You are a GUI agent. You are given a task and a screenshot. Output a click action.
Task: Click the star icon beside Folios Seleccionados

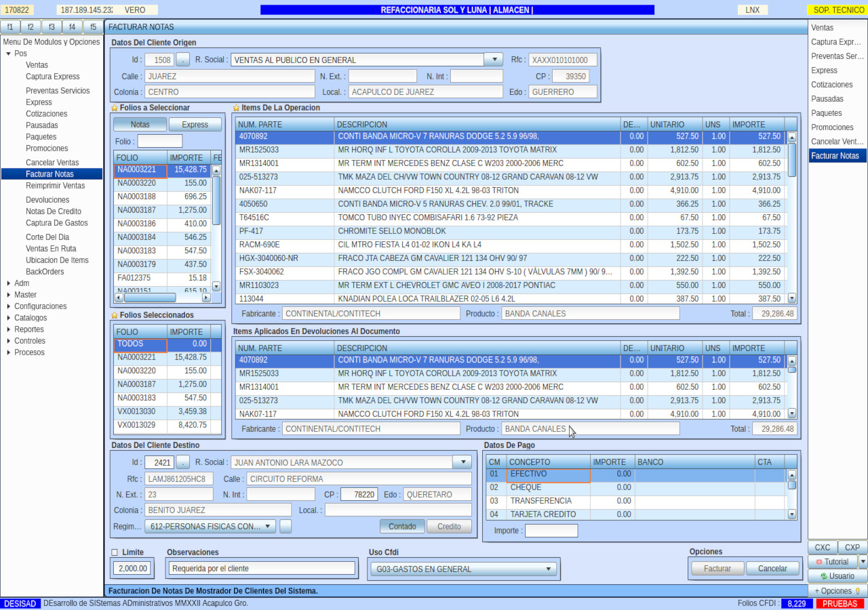[x=115, y=315]
